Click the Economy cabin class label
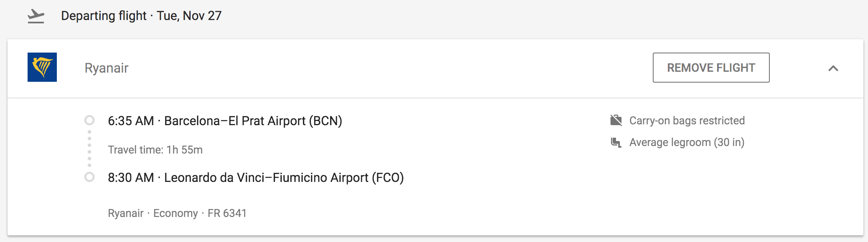Image resolution: width=868 pixels, height=242 pixels. pyautogui.click(x=176, y=213)
